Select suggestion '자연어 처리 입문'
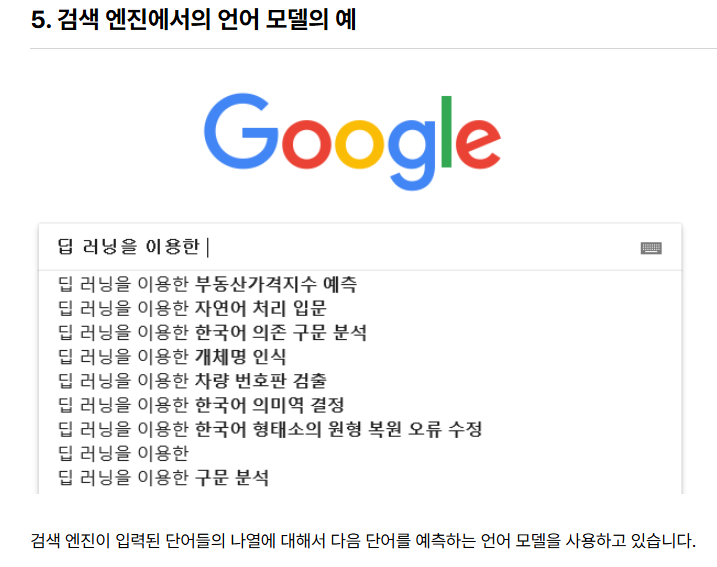The width and height of the screenshot is (717, 567). point(192,308)
